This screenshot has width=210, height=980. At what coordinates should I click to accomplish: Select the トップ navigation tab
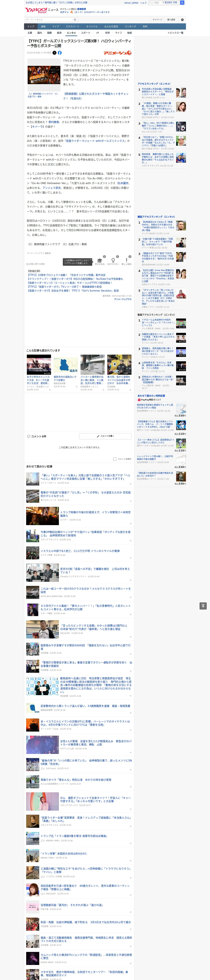(x=31, y=27)
